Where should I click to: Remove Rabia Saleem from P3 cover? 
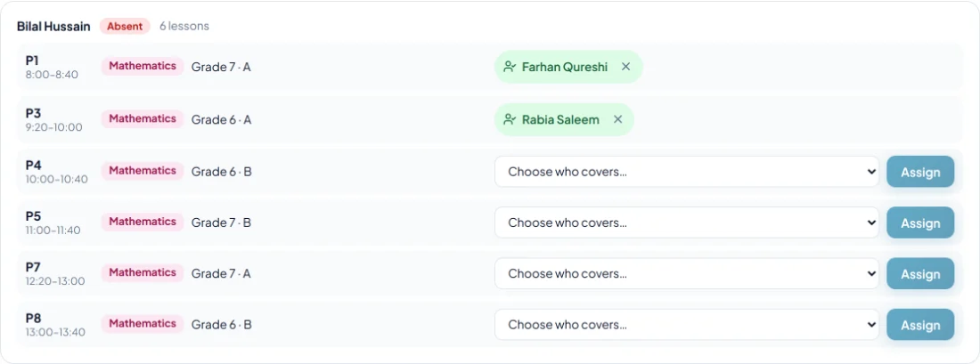tap(617, 119)
